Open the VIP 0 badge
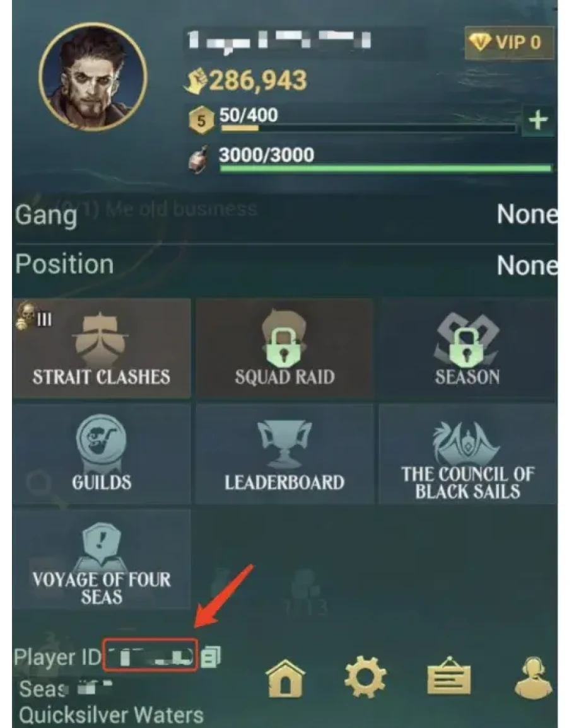The height and width of the screenshot is (728, 574). 509,43
